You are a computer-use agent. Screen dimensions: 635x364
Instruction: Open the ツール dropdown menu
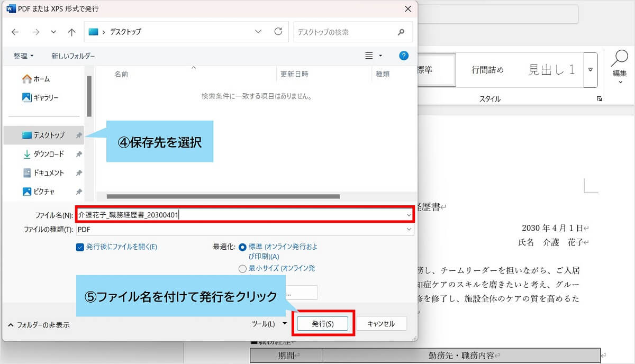tap(269, 324)
